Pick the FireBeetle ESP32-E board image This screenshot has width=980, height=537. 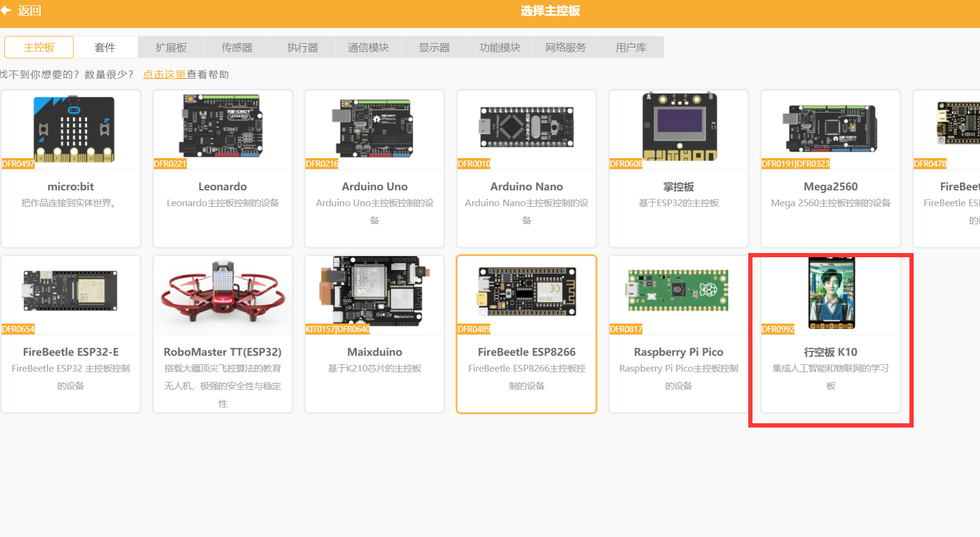70,291
